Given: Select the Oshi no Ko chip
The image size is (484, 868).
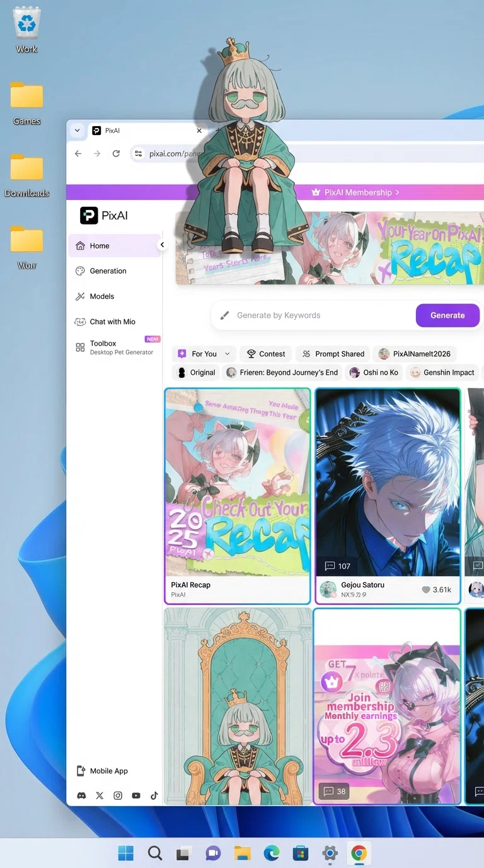Looking at the screenshot, I should click(374, 372).
